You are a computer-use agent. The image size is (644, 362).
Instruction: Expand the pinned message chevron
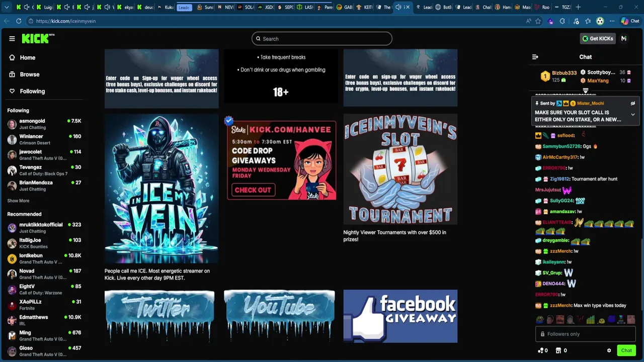(x=633, y=115)
